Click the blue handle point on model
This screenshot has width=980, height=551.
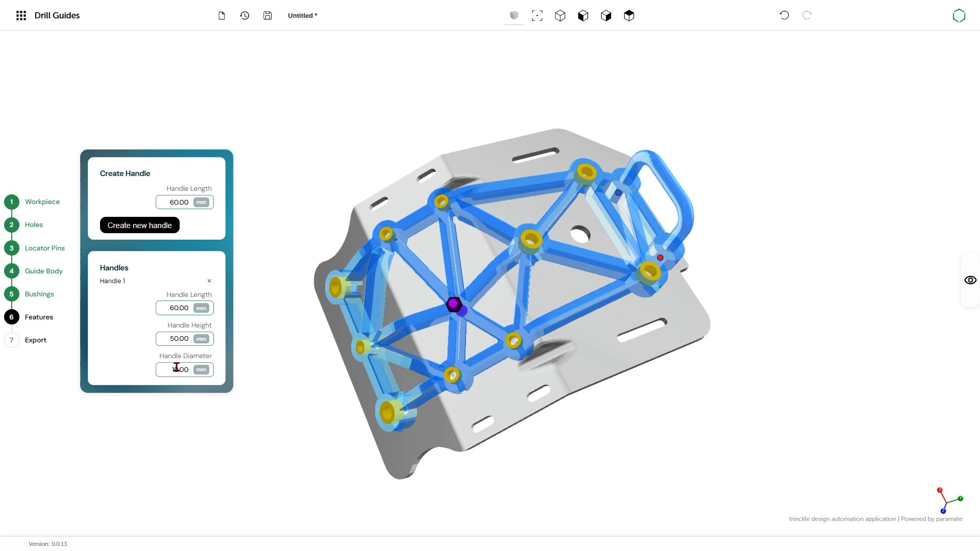[x=618, y=193]
